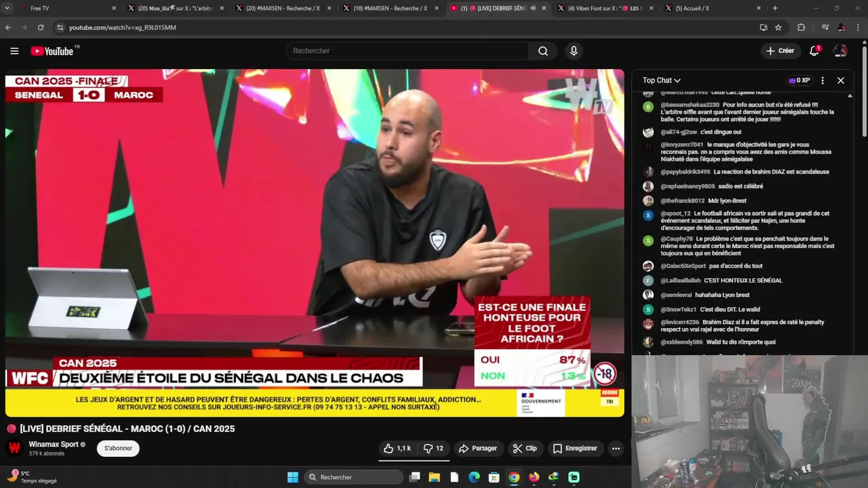Click @xxbleendy586 username in chat
868x488 pixels.
[682, 342]
